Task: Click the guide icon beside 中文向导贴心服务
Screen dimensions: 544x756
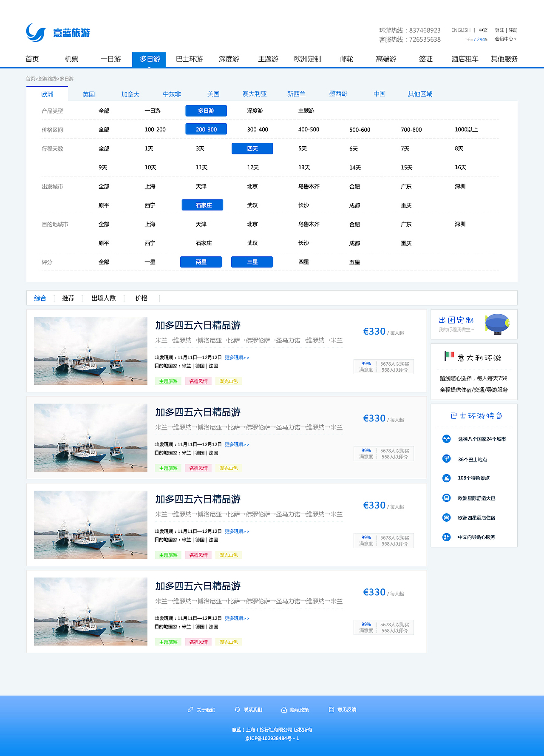Action: 446,537
